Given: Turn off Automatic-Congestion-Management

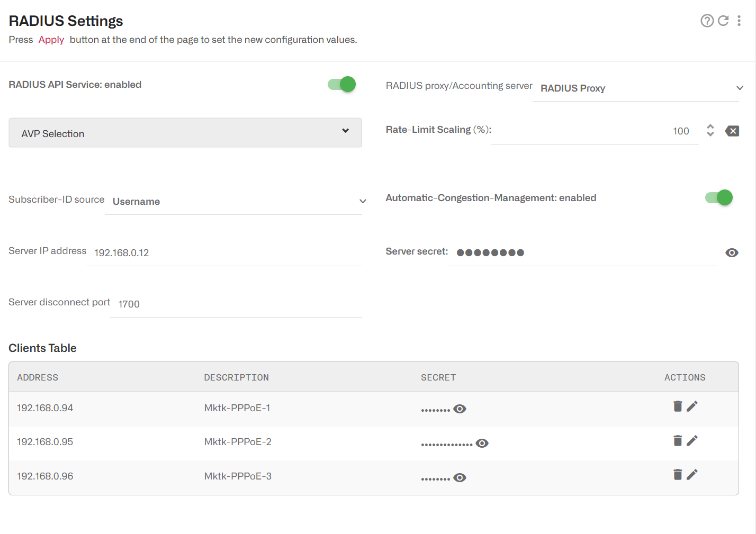Looking at the screenshot, I should pyautogui.click(x=718, y=197).
